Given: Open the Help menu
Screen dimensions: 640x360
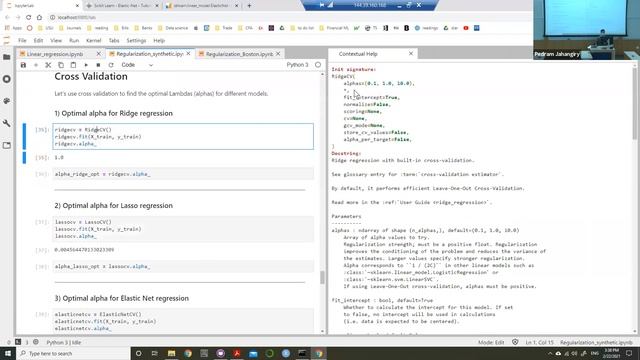Looking at the screenshot, I should (x=159, y=40).
